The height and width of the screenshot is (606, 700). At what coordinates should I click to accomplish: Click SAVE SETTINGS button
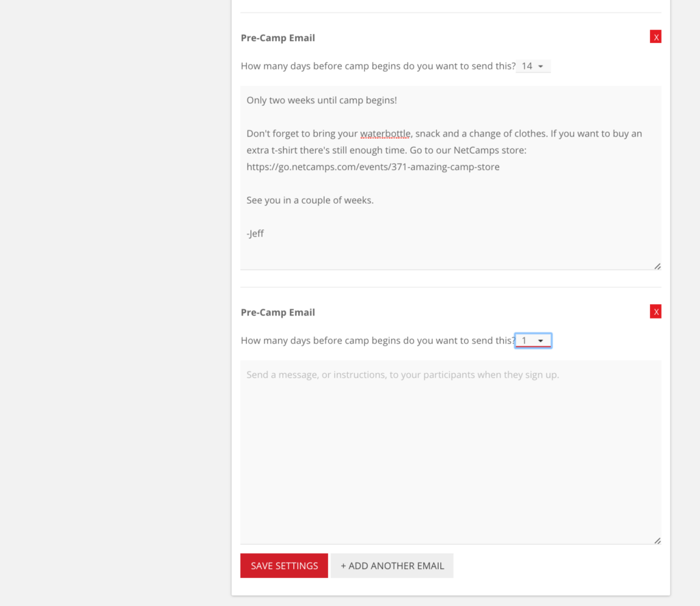coord(284,565)
